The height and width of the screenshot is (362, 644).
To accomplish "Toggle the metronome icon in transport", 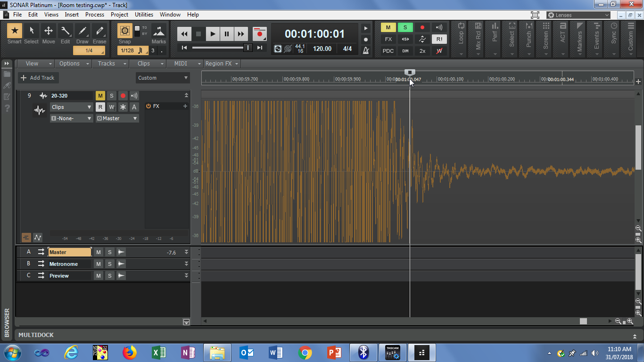I will pyautogui.click(x=366, y=50).
